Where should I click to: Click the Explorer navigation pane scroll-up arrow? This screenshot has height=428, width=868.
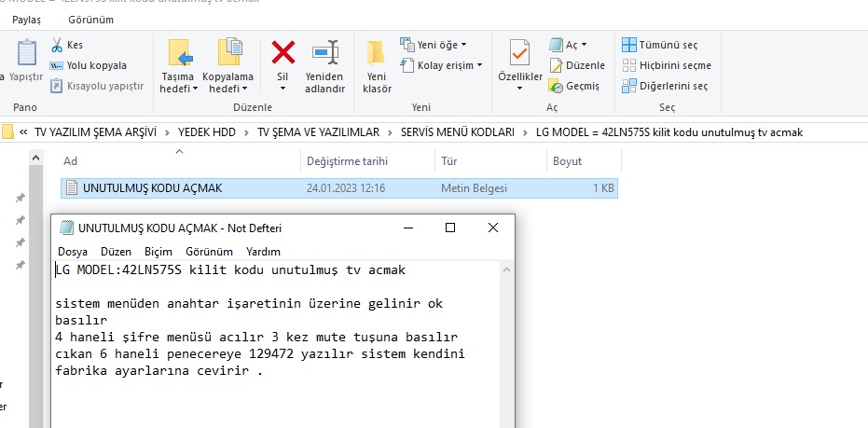point(35,159)
